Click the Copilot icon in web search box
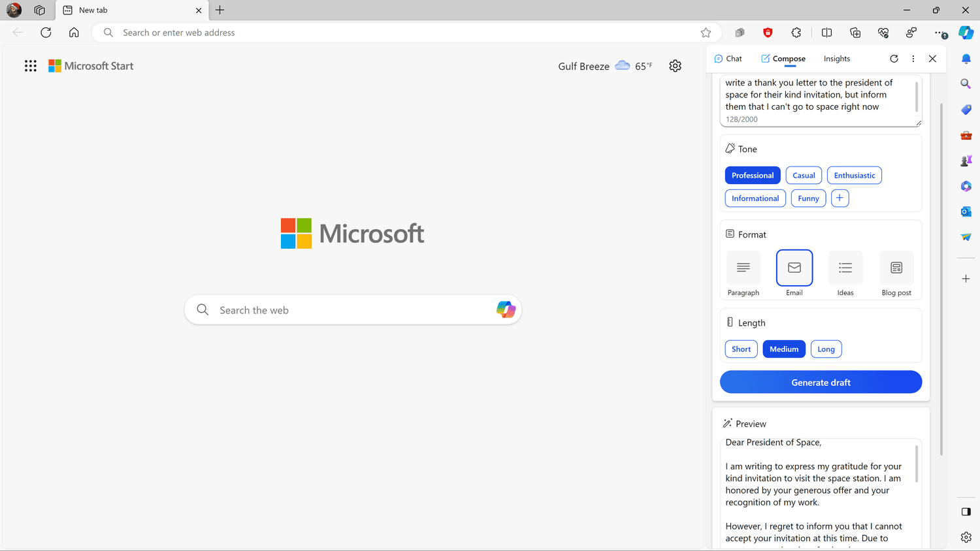The height and width of the screenshot is (551, 980). [x=506, y=309]
